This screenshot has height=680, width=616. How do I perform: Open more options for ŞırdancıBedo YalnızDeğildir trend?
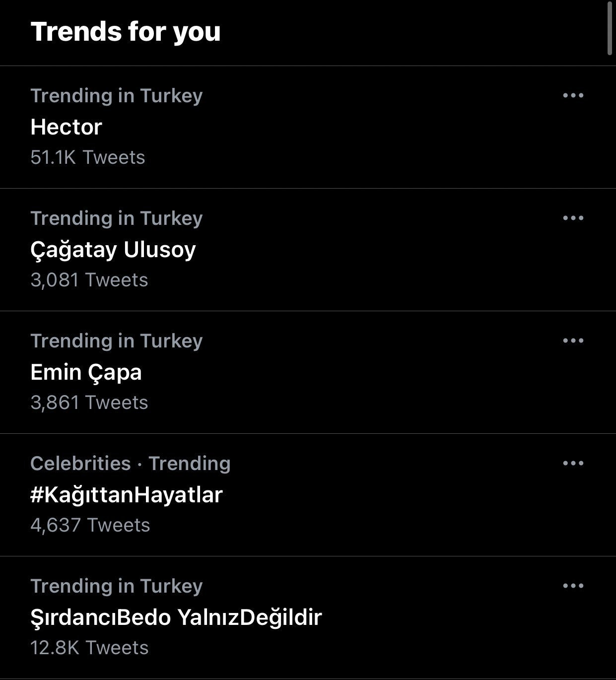click(573, 586)
